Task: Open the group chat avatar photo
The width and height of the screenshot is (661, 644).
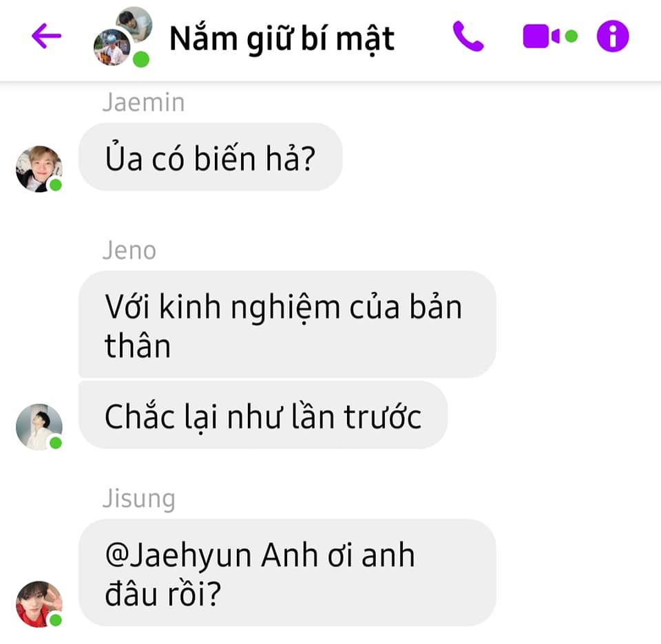Action: pos(123,37)
